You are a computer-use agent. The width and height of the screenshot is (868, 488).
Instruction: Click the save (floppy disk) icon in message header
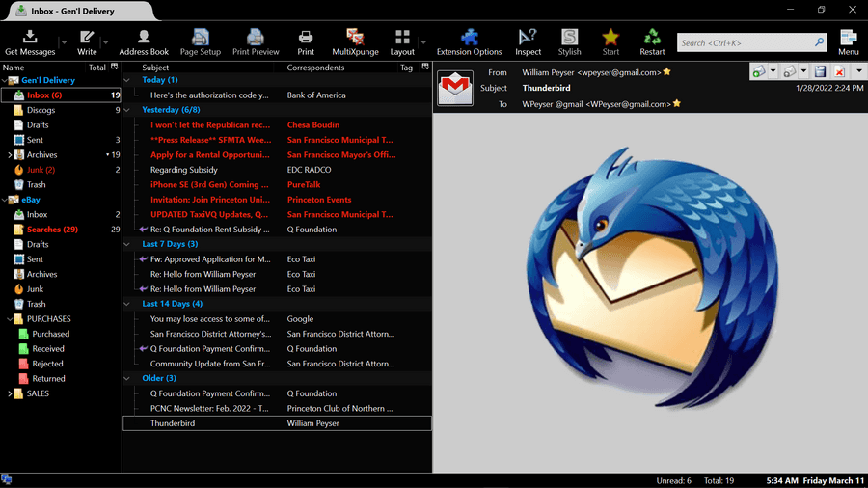pos(820,72)
